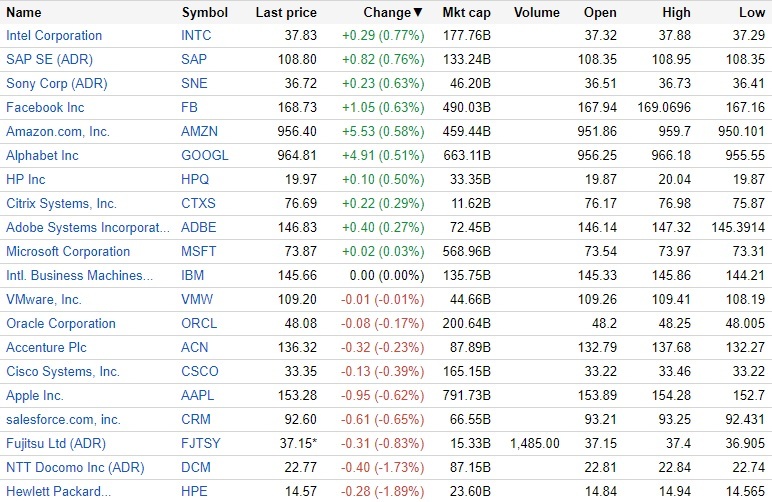Open the Amazon.com, Inc. link
The height and width of the screenshot is (502, 772).
click(58, 132)
